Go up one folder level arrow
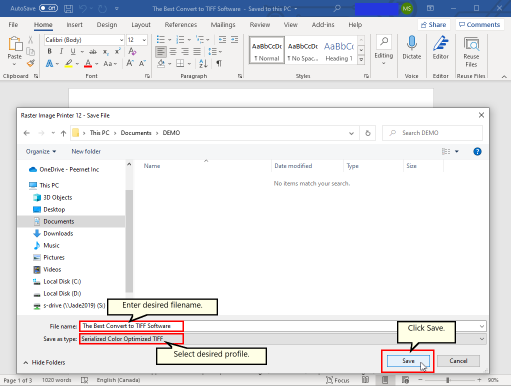The image size is (511, 386). pyautogui.click(x=63, y=133)
